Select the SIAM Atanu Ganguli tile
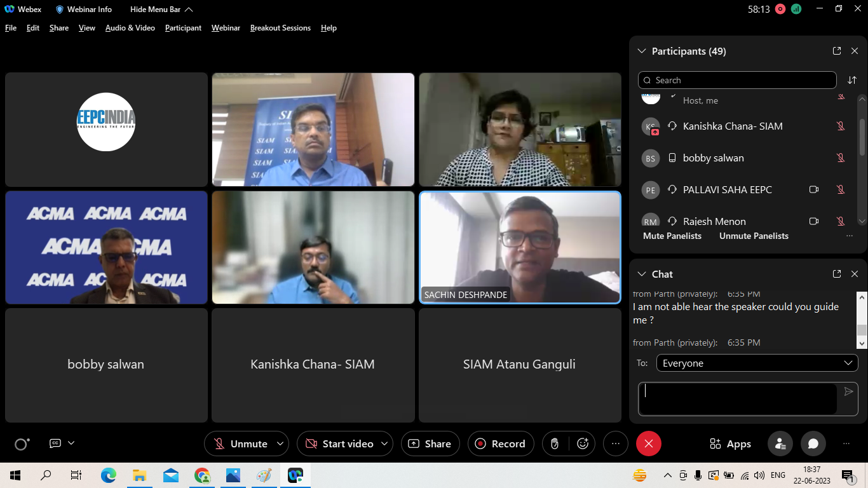This screenshot has width=868, height=488. tap(520, 365)
